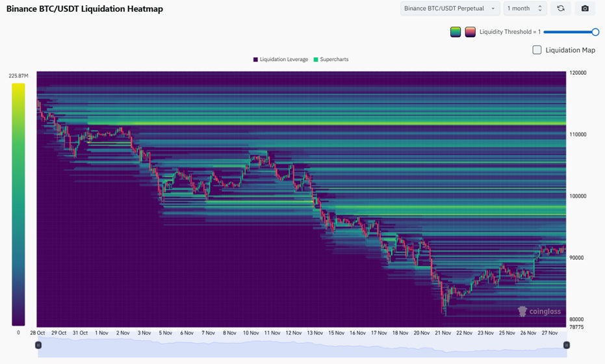Click the Binance BTC/USDT Liquidation Heatmap title

coord(85,9)
